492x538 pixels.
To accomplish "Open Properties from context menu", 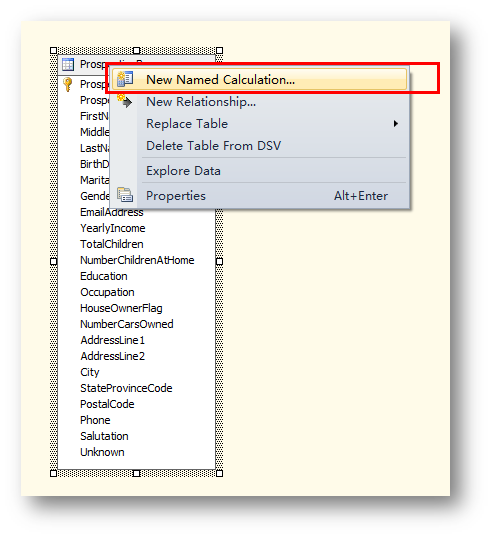I will 260,196.
